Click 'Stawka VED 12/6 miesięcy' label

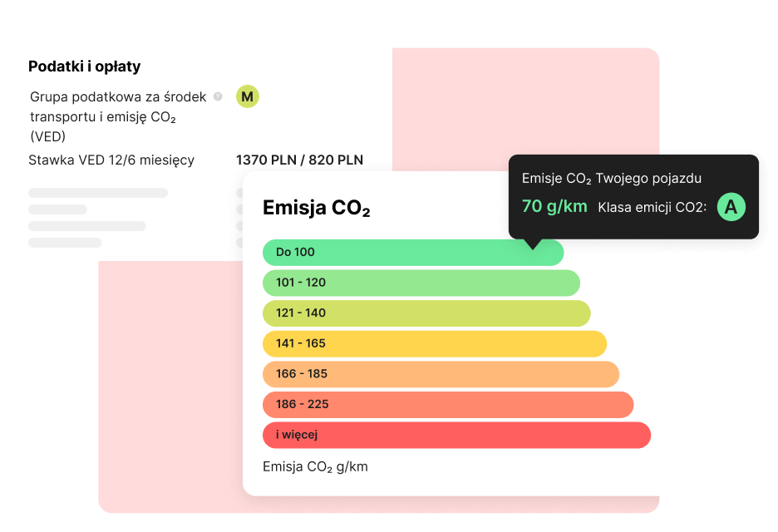(111, 160)
